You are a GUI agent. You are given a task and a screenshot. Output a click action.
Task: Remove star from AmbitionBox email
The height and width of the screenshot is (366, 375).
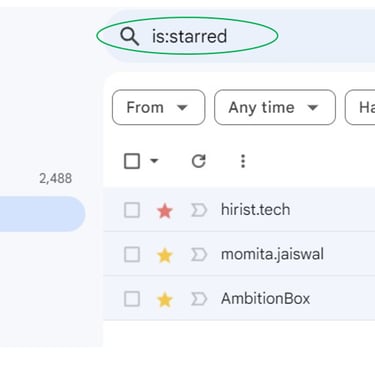165,300
